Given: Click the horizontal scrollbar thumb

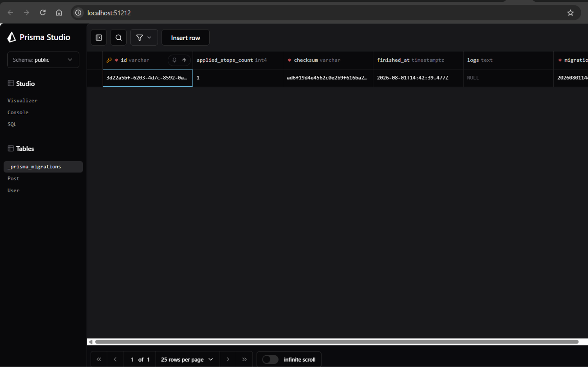Looking at the screenshot, I should coord(336,342).
